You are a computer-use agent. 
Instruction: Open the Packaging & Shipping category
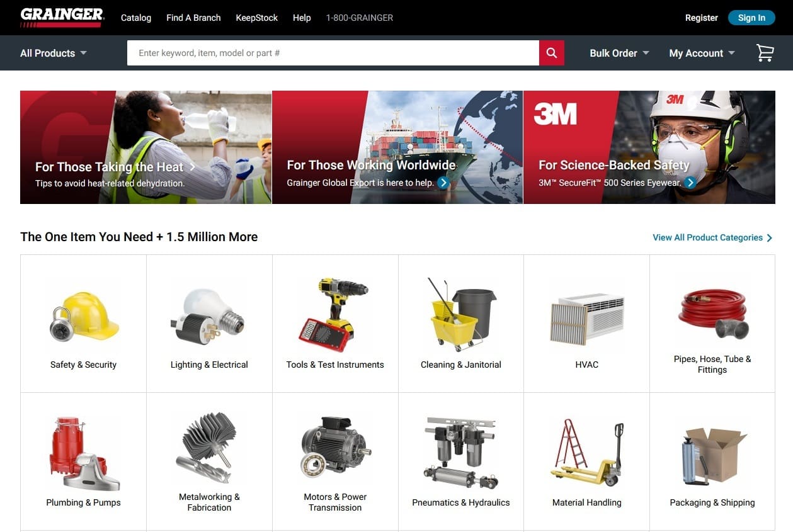(712, 461)
